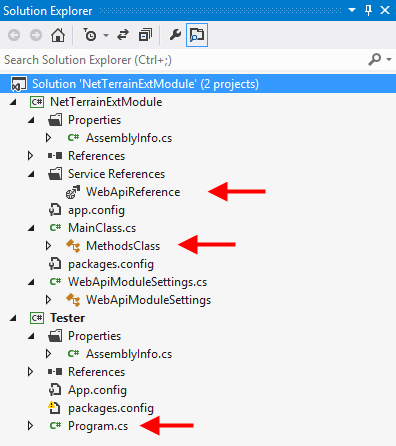396x446 pixels.
Task: Click icon of NetTerrainExtModule packages.config
Action: click(55, 264)
